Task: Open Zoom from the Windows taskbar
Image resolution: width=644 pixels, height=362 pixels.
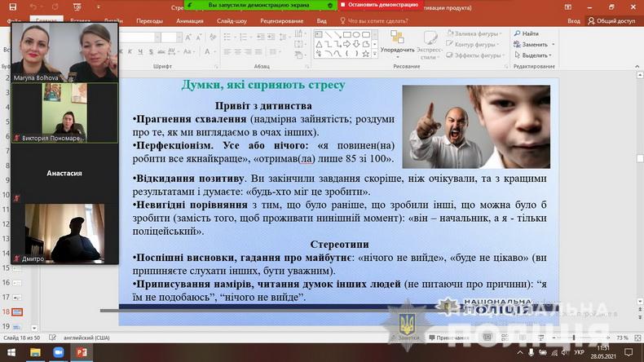Action: [x=59, y=351]
